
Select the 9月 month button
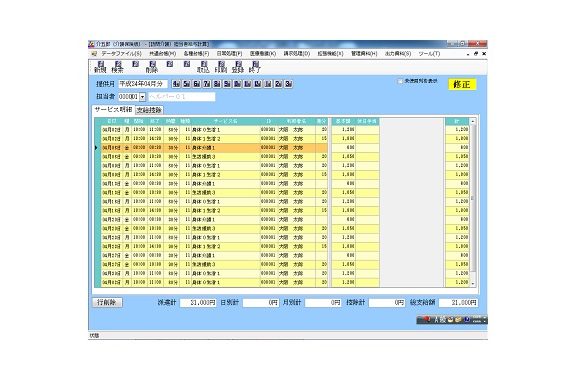[x=227, y=84]
